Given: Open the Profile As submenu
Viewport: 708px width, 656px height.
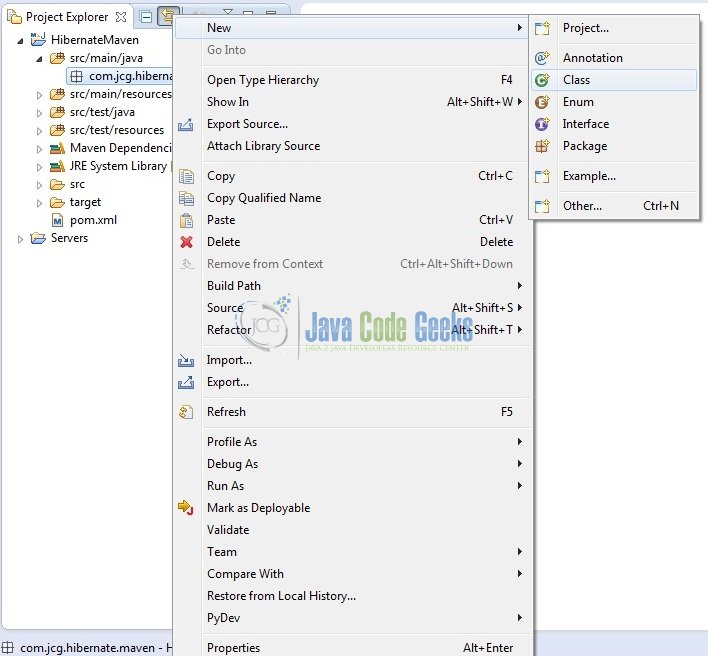Looking at the screenshot, I should [x=351, y=442].
